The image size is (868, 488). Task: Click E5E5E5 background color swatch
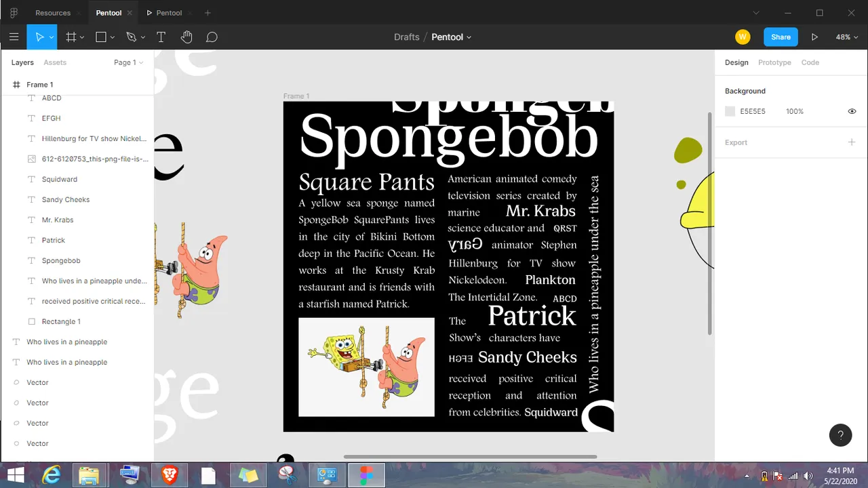pyautogui.click(x=730, y=111)
